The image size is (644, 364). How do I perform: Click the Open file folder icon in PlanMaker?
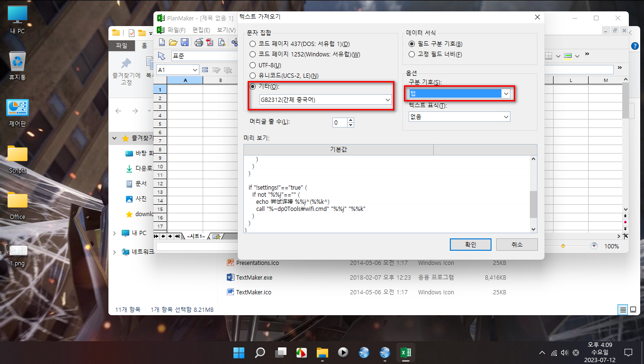[173, 42]
